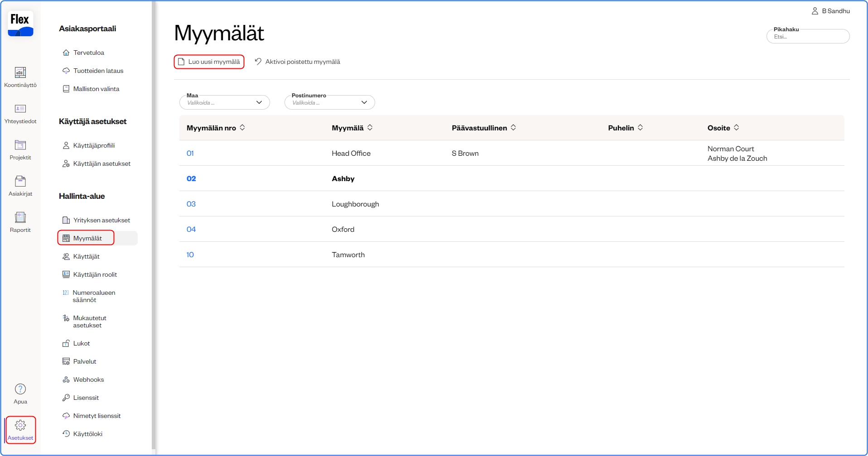Select Käyttäjät in the sidebar menu
Viewport: 868px width, 456px height.
pos(86,257)
